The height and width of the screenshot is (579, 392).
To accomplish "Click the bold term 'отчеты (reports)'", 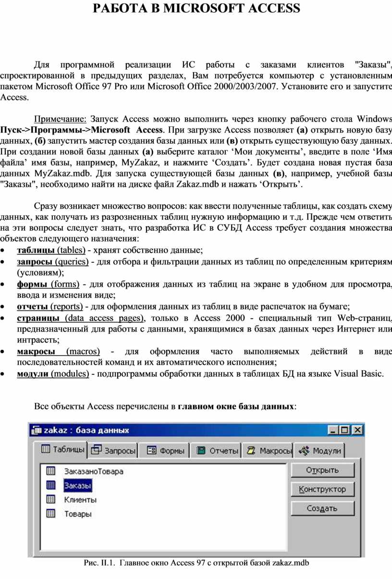I will tap(50, 307).
